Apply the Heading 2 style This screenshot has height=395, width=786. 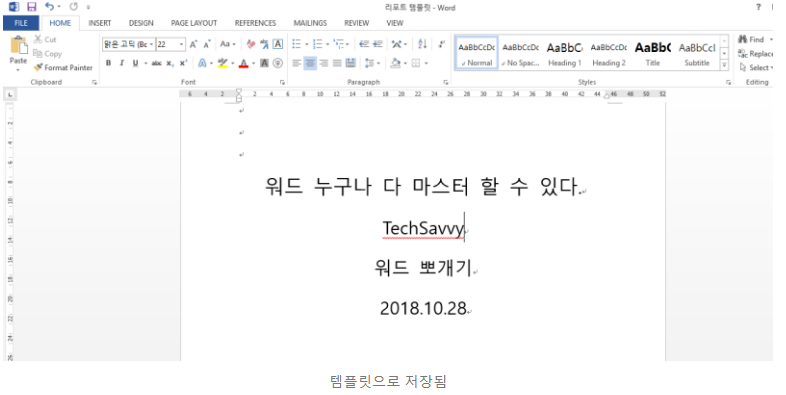click(x=609, y=53)
